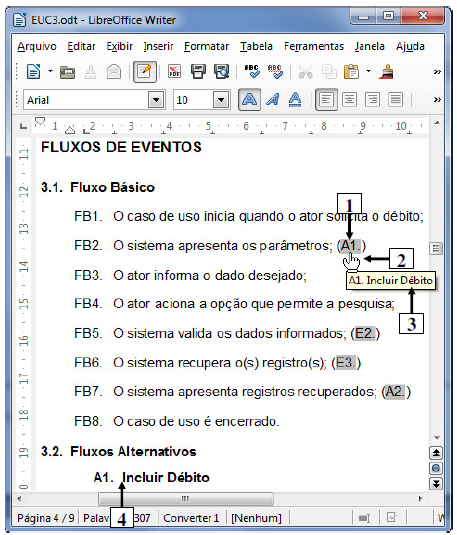Click the Save document icon
Image resolution: width=457 pixels, height=535 pixels.
coord(90,72)
